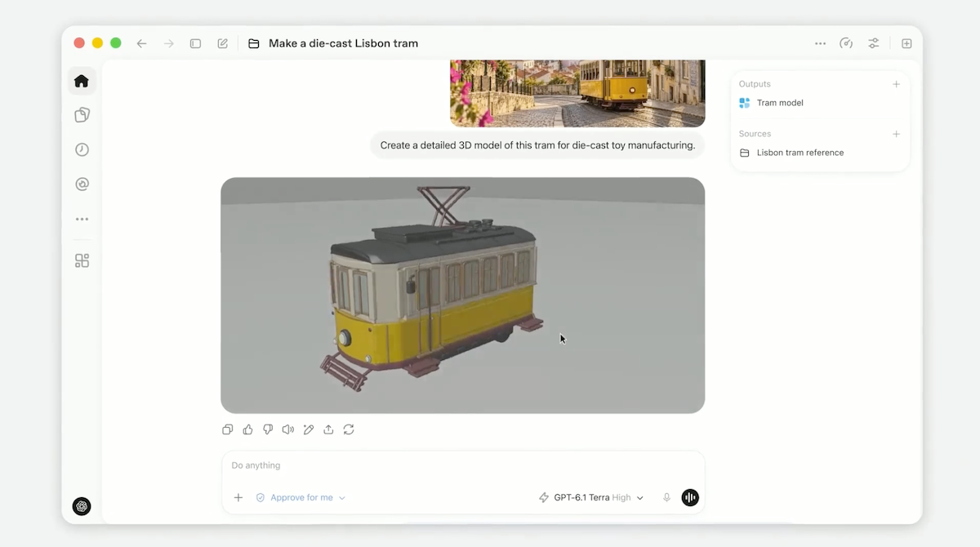The width and height of the screenshot is (980, 547).
Task: Open the GPT-6.1 Terra model selector
Action: point(591,497)
